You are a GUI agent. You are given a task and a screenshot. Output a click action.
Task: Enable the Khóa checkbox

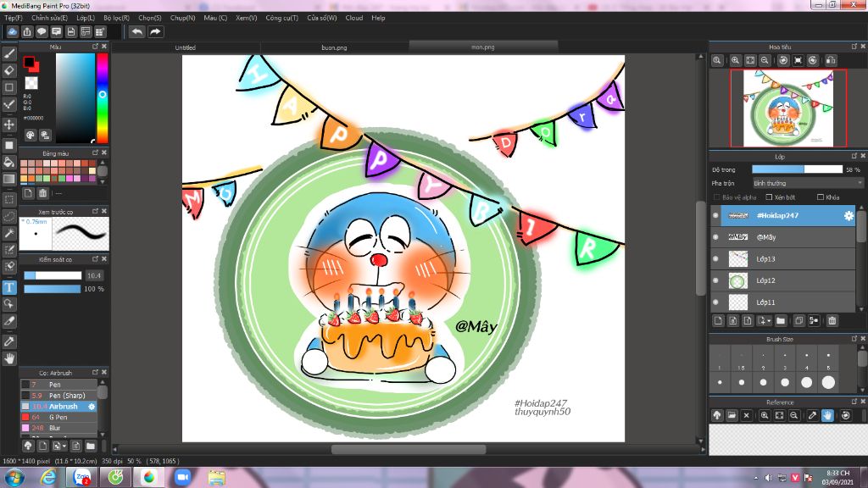point(821,197)
